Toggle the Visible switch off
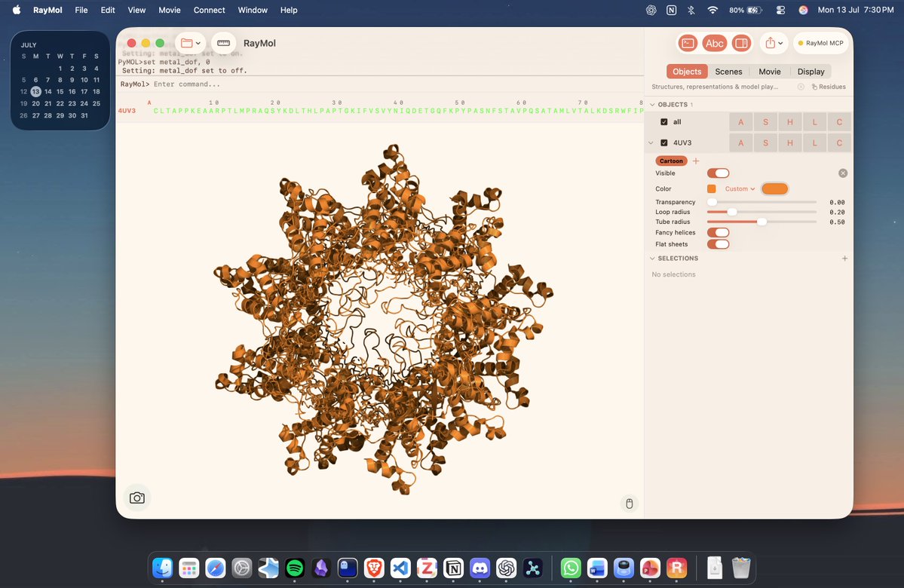 click(719, 173)
